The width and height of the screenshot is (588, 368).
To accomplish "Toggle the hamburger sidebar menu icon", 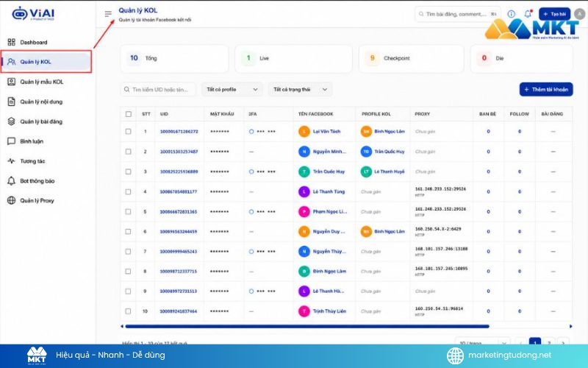I will click(x=108, y=14).
